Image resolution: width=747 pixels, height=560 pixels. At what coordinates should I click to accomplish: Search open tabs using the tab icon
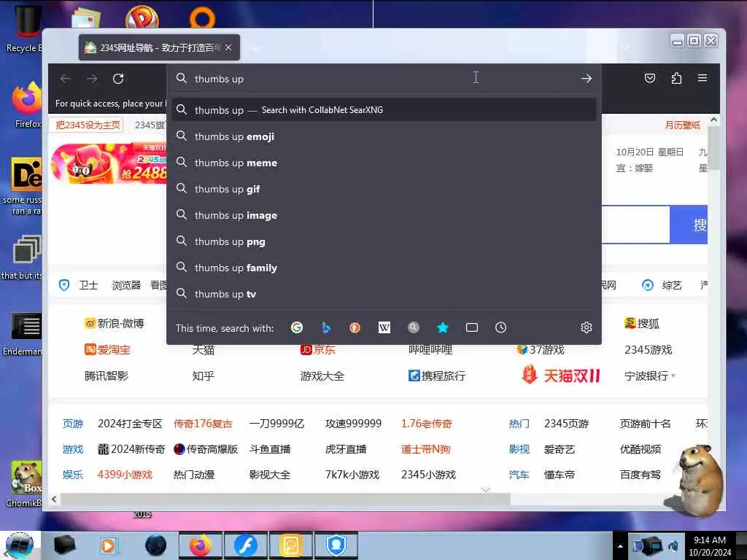(472, 327)
